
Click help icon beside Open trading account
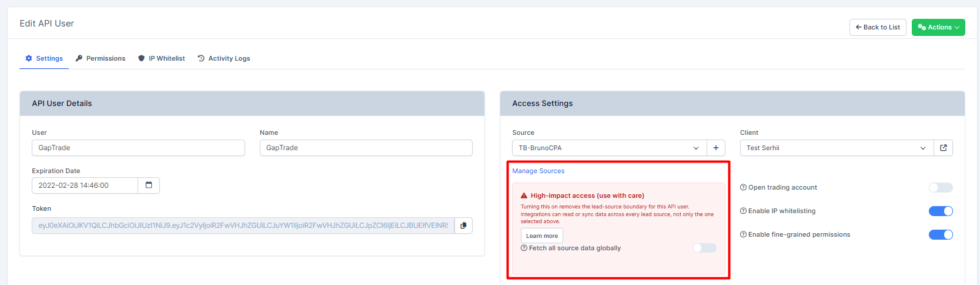click(x=743, y=187)
